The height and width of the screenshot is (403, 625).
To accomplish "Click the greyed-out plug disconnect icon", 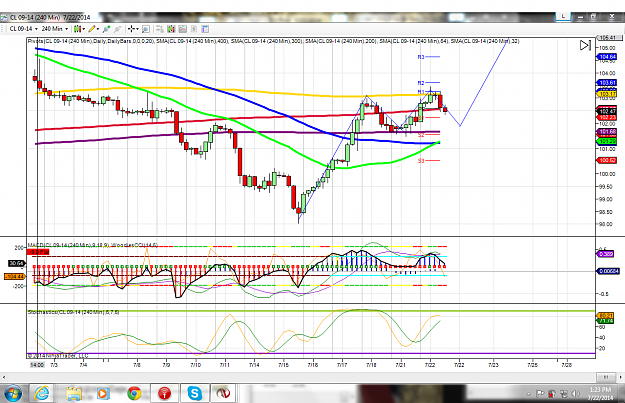I will [x=117, y=29].
